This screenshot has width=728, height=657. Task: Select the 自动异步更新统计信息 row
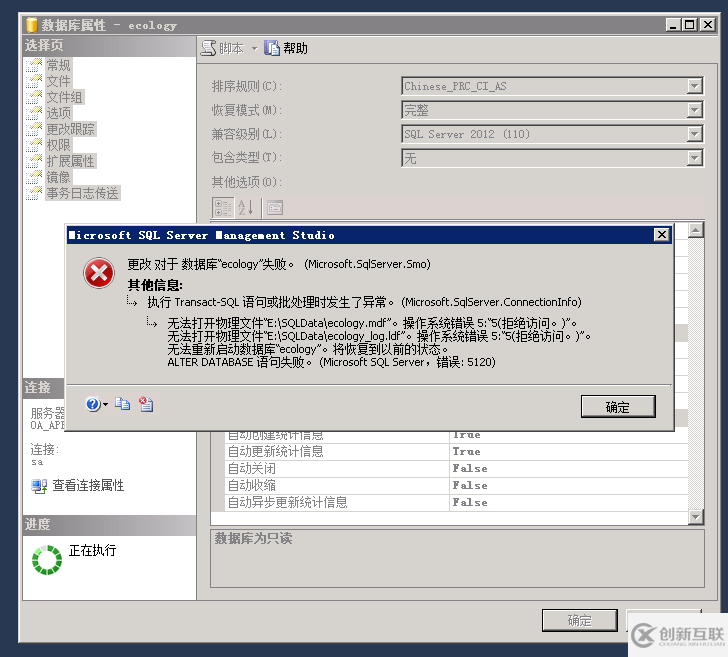pyautogui.click(x=450, y=503)
